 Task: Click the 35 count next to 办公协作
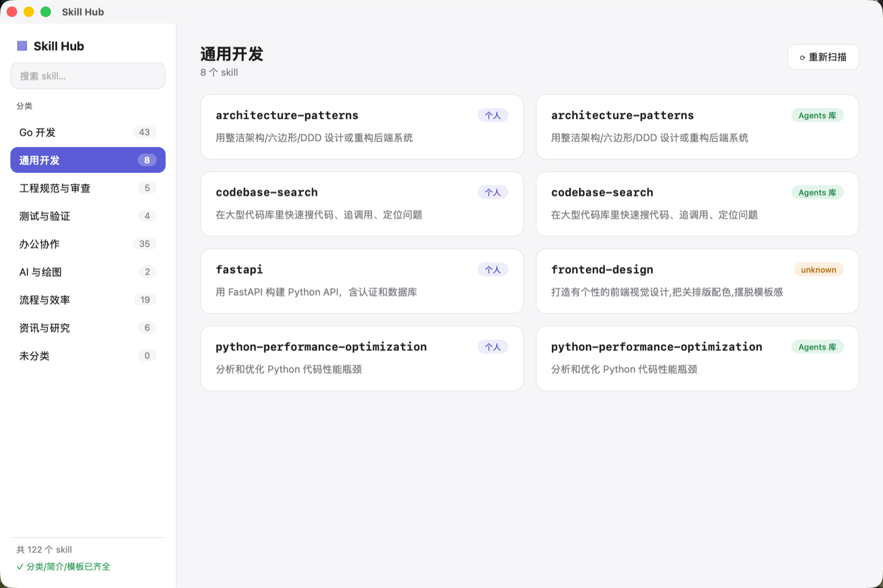pos(145,244)
